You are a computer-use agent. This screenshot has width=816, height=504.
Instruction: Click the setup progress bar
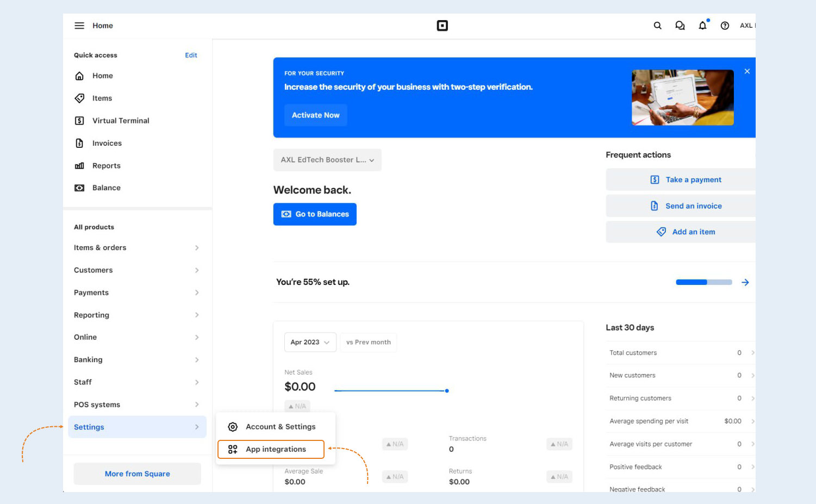(704, 282)
